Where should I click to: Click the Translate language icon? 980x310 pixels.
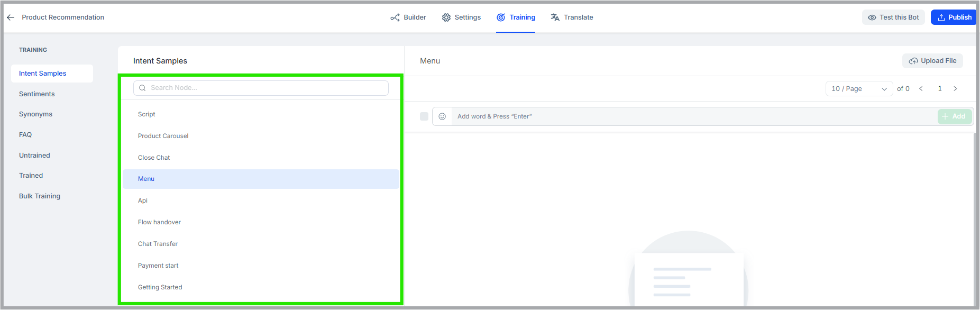555,17
